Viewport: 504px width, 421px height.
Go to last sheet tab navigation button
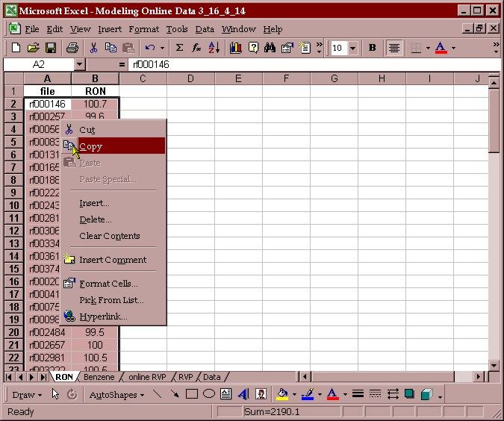43,377
